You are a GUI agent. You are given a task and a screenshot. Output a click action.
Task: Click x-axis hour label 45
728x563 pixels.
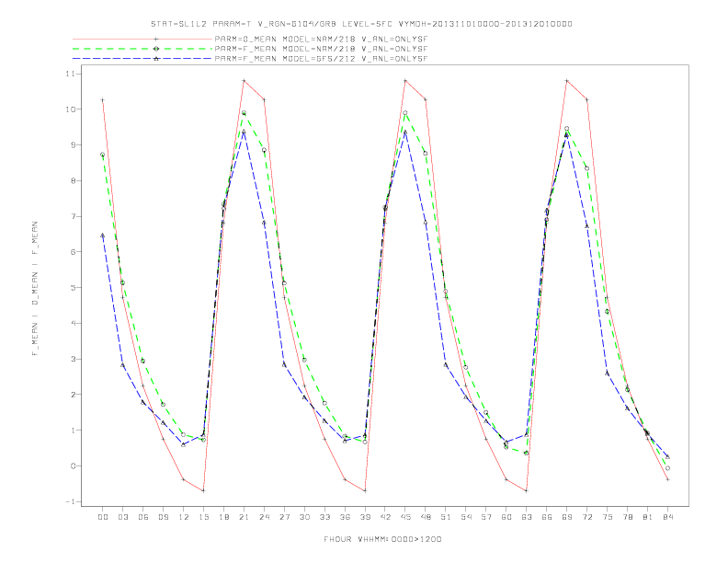pyautogui.click(x=405, y=517)
